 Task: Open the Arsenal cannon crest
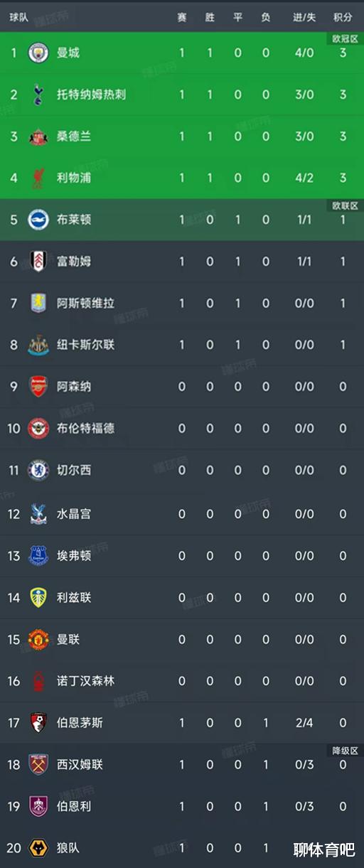click(x=38, y=387)
